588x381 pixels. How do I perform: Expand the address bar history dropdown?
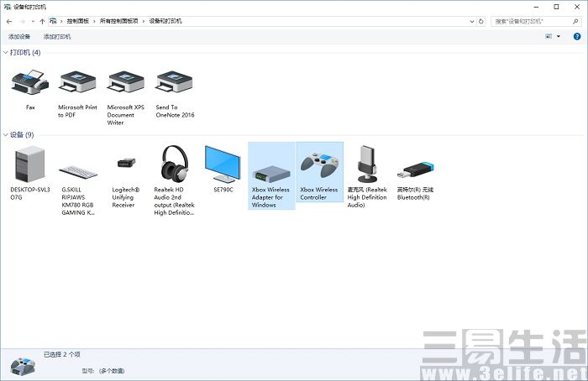(472, 21)
